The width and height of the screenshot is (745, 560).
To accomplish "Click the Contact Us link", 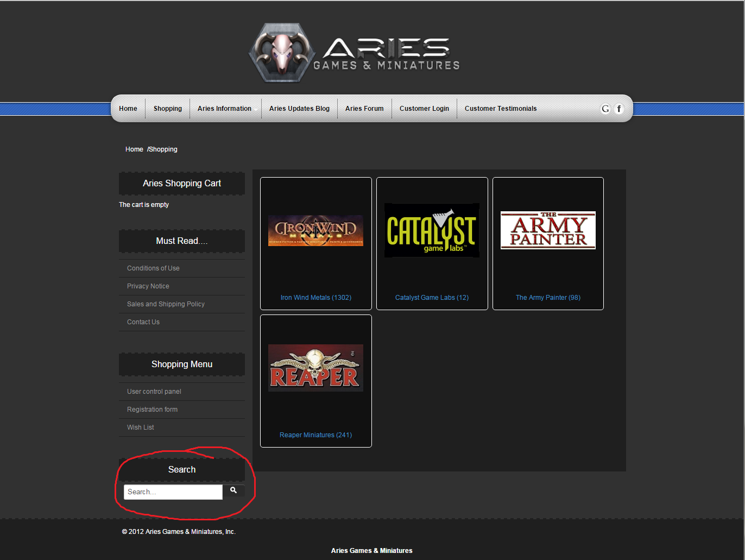I will (x=143, y=322).
